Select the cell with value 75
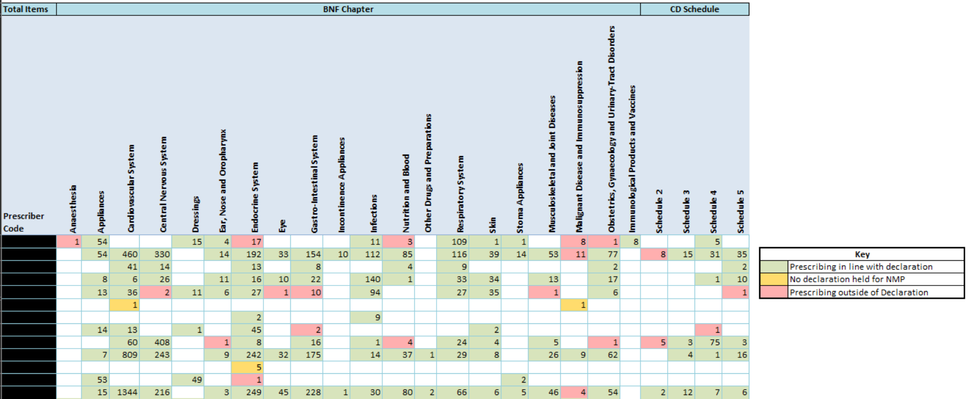This screenshot has height=399, width=980. click(708, 342)
